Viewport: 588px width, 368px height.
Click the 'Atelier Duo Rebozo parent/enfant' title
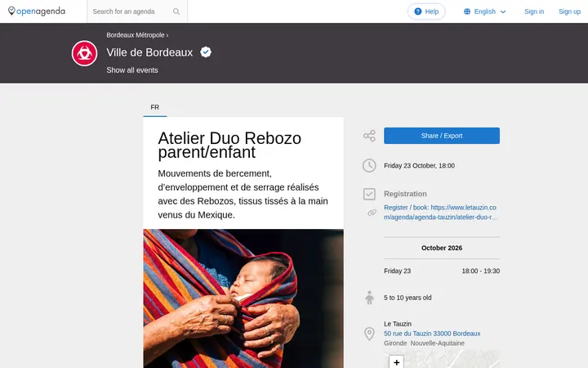coord(229,145)
